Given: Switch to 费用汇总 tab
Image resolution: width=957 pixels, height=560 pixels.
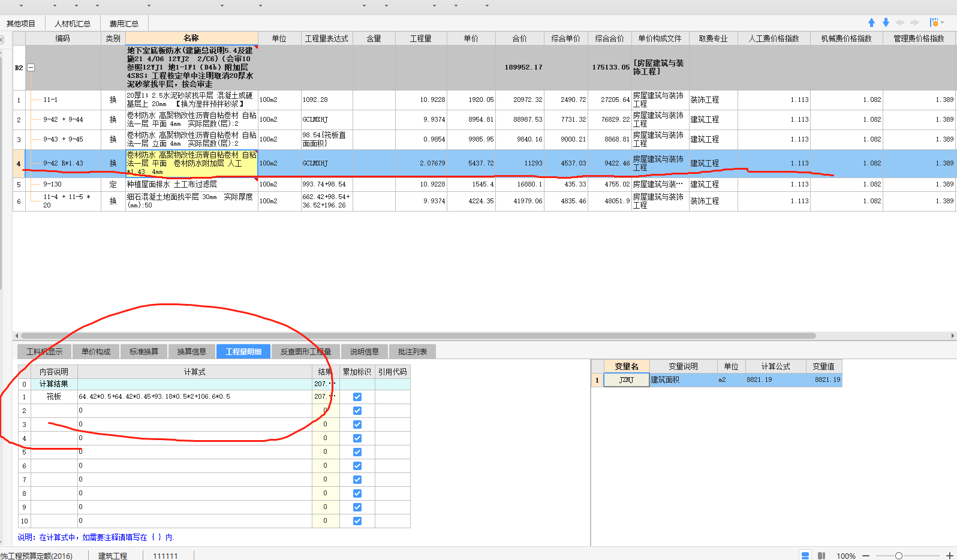Looking at the screenshot, I should [124, 23].
